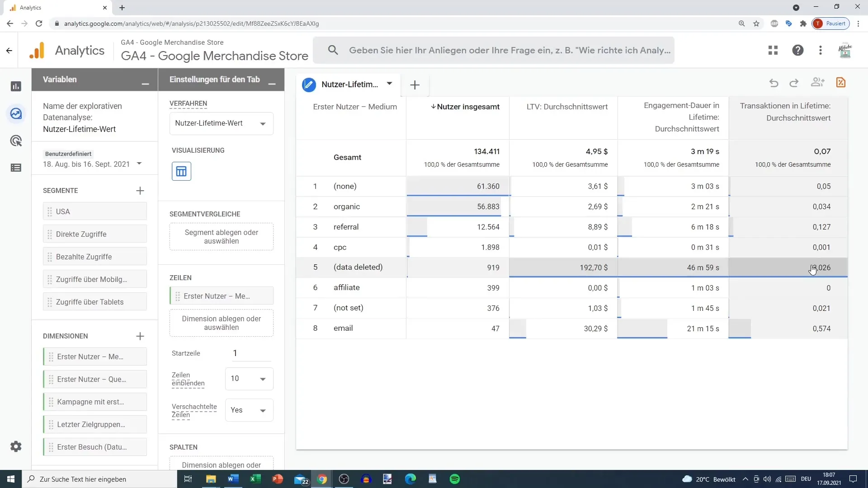This screenshot has width=868, height=488.
Task: Open the Windows Start menu
Action: 11,479
